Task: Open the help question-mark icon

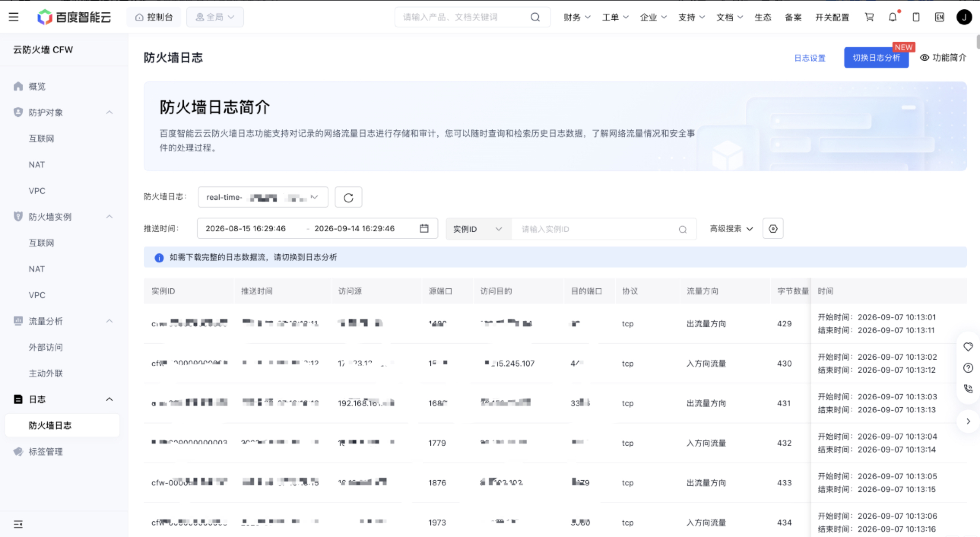Action: [x=968, y=368]
